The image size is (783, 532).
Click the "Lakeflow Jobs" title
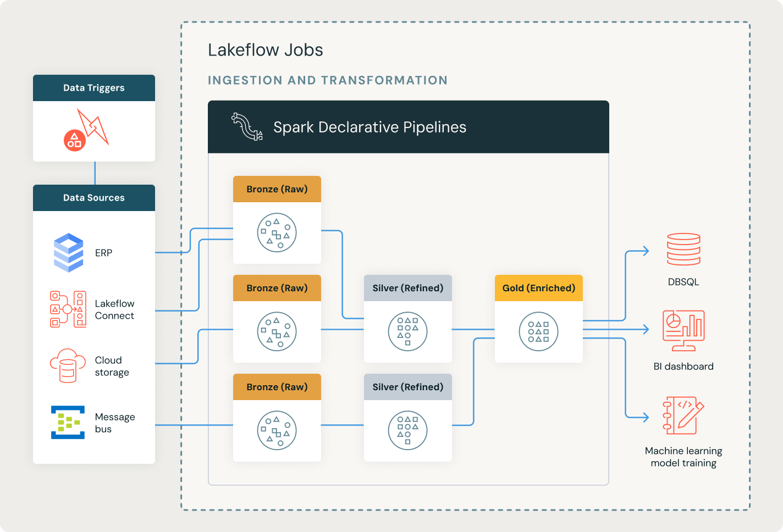[x=266, y=50]
